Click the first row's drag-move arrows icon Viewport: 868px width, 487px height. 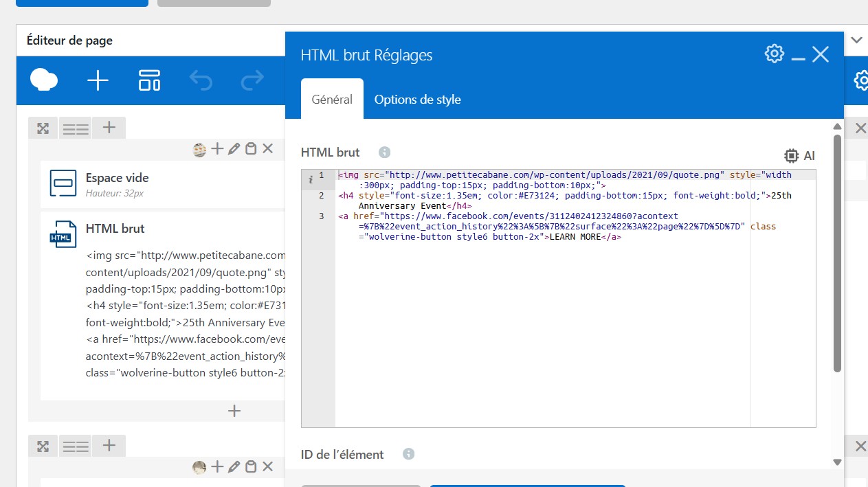click(43, 128)
